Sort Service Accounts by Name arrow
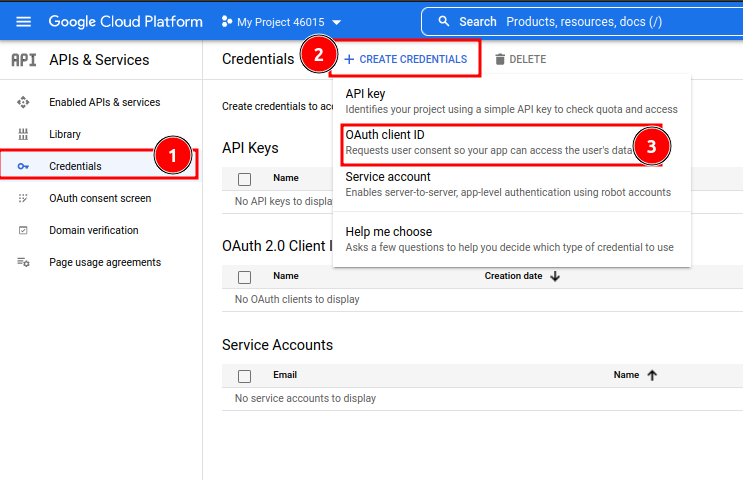Screen dimensions: 743x480 [x=652, y=375]
